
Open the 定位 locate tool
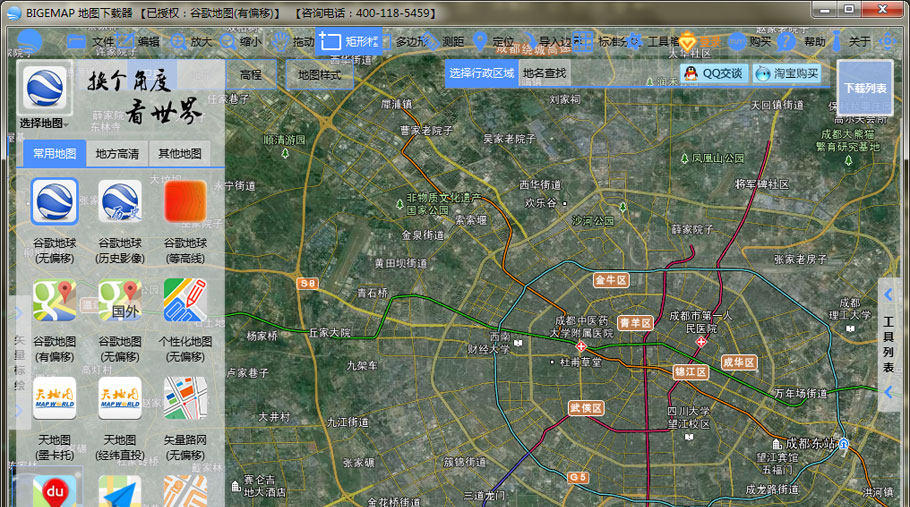(493, 42)
